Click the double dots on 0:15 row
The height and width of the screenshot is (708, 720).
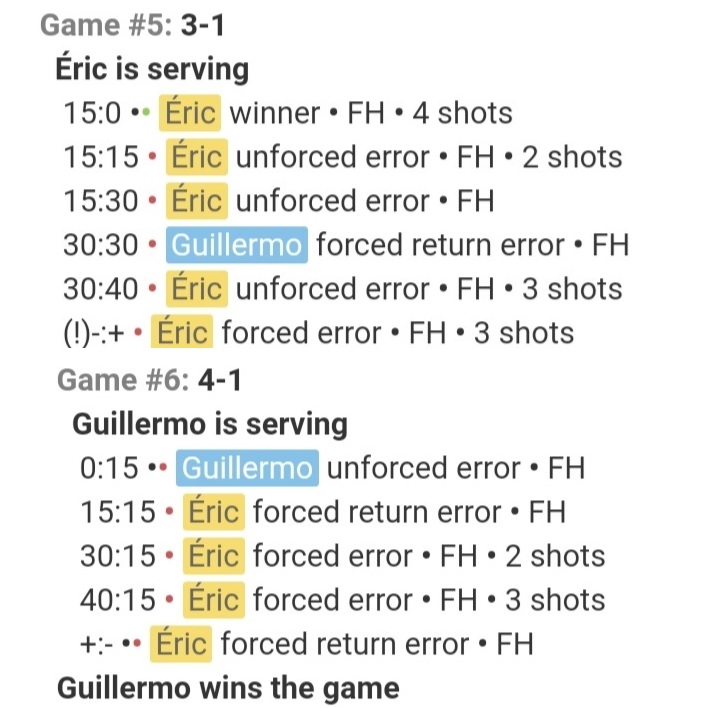click(158, 468)
